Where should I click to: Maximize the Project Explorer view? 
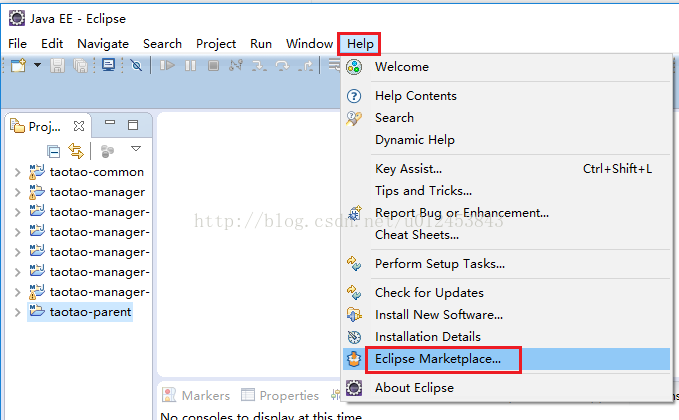(133, 125)
